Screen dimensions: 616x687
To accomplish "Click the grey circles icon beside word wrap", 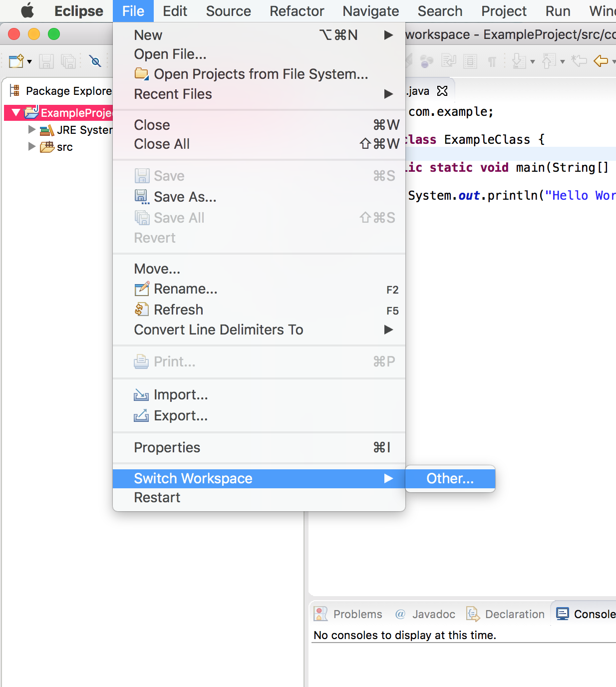I will coord(427,61).
